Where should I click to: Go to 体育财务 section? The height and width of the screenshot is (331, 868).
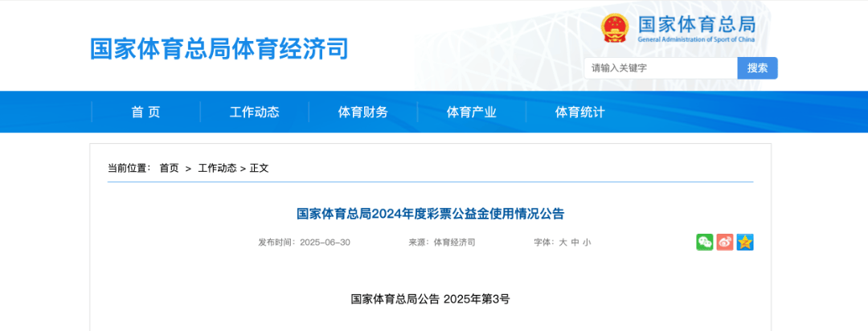[x=363, y=112]
